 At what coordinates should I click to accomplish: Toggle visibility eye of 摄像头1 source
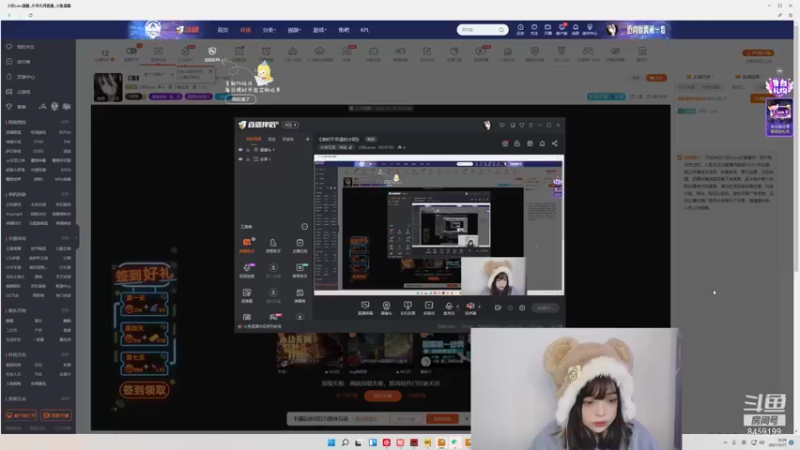(240, 150)
